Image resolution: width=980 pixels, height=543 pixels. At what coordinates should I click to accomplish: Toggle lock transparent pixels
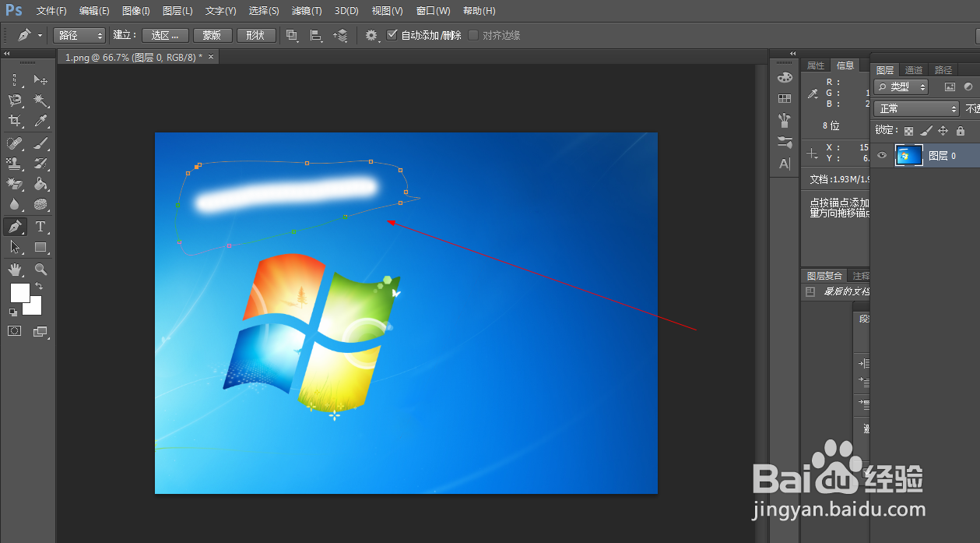(908, 131)
